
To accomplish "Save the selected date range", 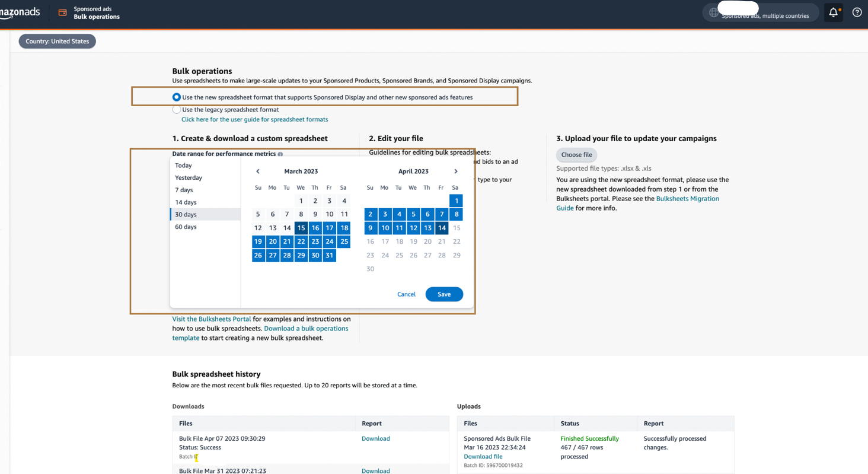I will point(444,294).
